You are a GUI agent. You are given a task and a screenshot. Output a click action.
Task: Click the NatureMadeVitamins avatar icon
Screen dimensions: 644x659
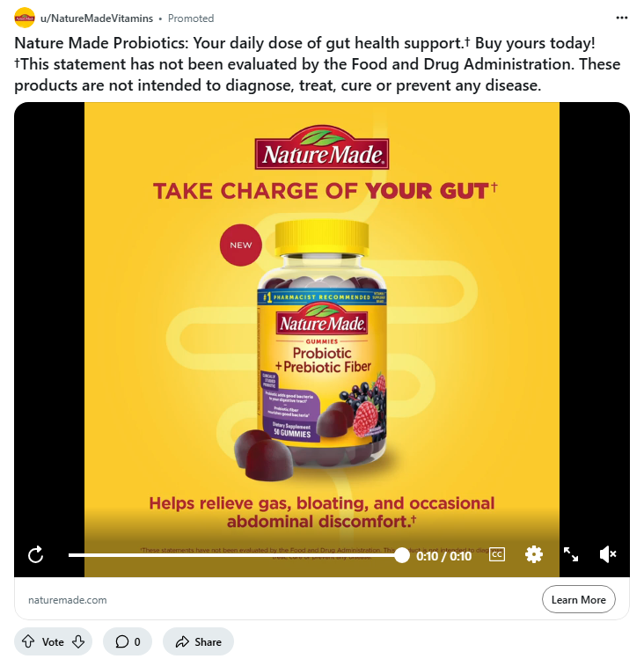[25, 18]
